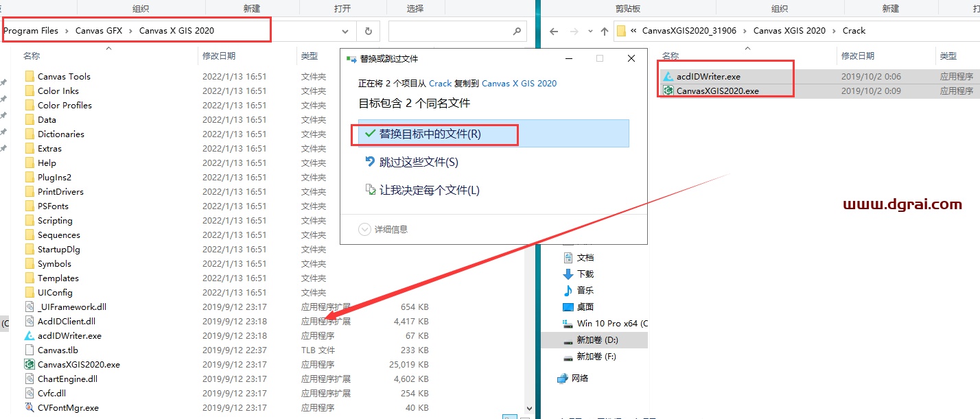The image size is (980, 419).
Task: Click the Canvas GFX breadcrumb segment
Action: [99, 31]
